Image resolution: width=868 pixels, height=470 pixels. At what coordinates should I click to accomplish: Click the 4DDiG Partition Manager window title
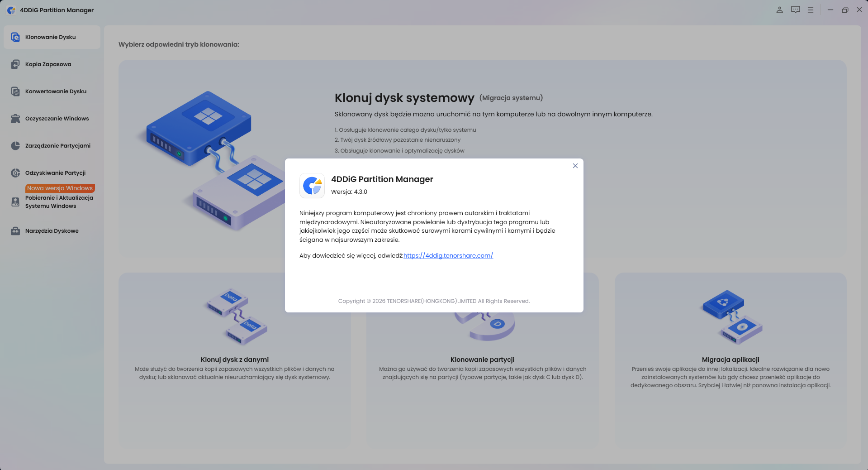point(57,10)
